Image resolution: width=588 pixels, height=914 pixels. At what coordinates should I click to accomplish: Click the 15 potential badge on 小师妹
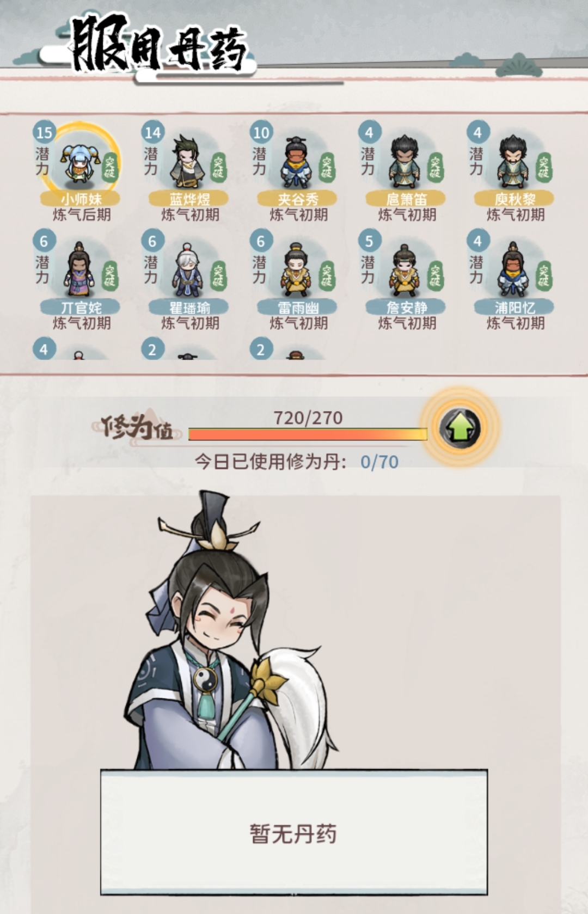[x=44, y=132]
